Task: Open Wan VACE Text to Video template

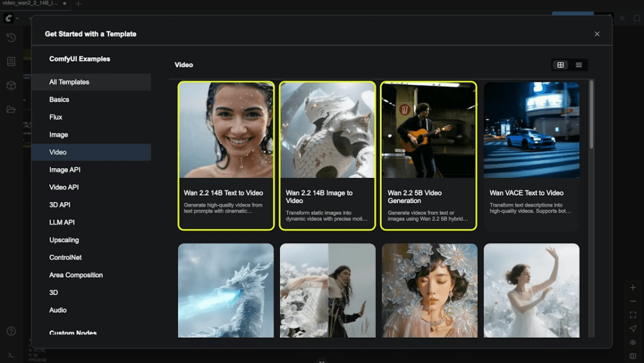Action: (x=531, y=155)
